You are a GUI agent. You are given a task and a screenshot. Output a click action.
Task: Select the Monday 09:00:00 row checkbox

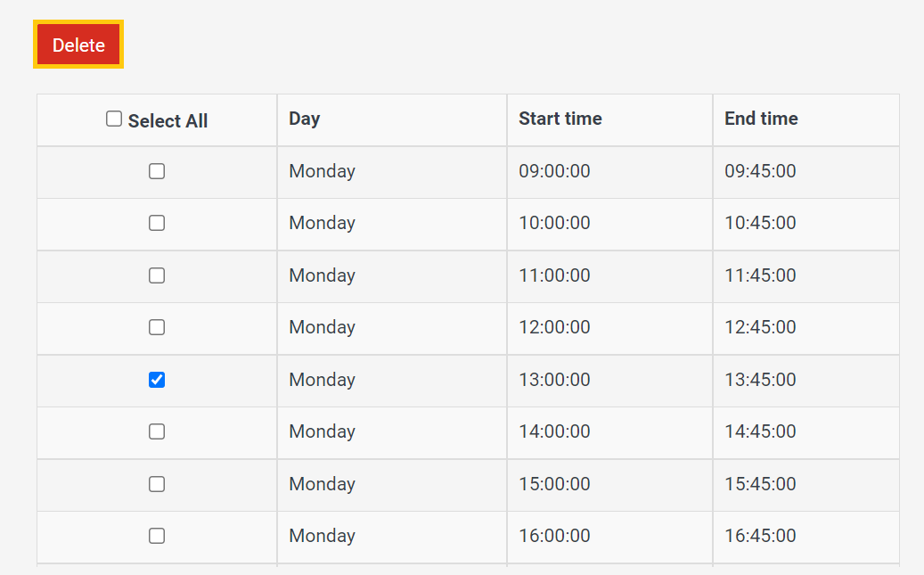157,171
